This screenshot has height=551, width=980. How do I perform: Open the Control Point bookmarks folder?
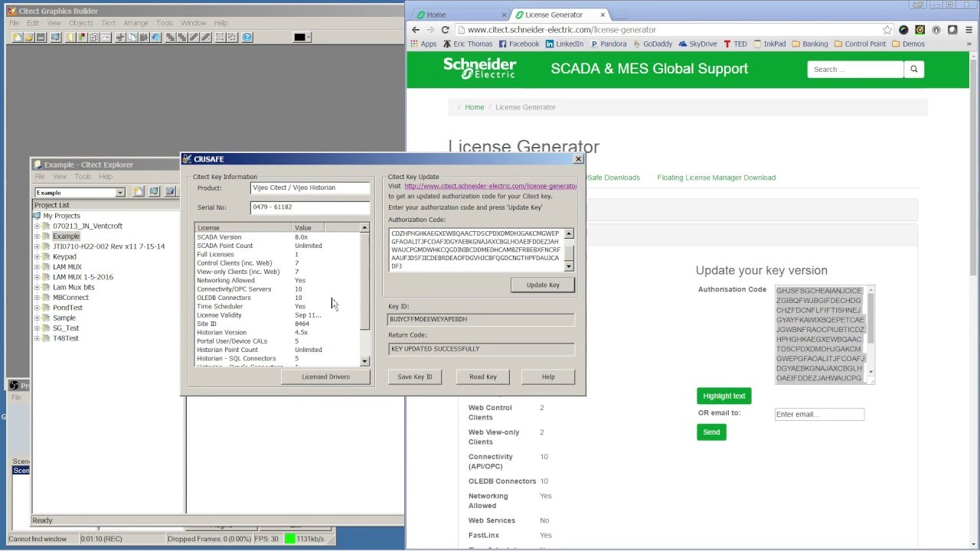point(860,44)
